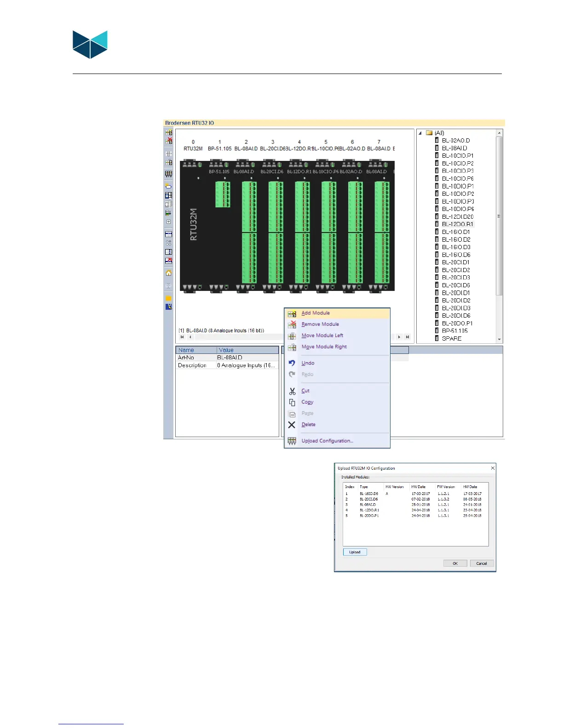Image resolution: width=563 pixels, height=728 pixels.
Task: Click the Remove Module icon in the left toolbar
Action: coord(169,141)
